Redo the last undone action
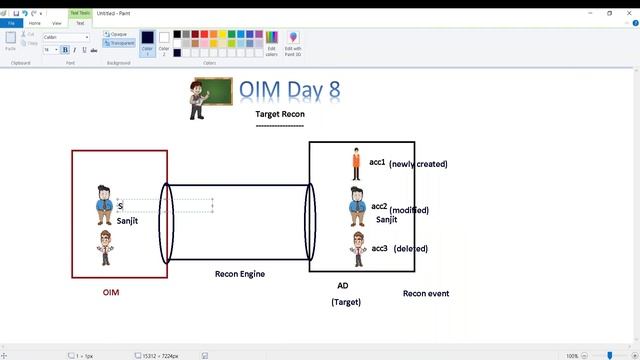 click(x=34, y=13)
